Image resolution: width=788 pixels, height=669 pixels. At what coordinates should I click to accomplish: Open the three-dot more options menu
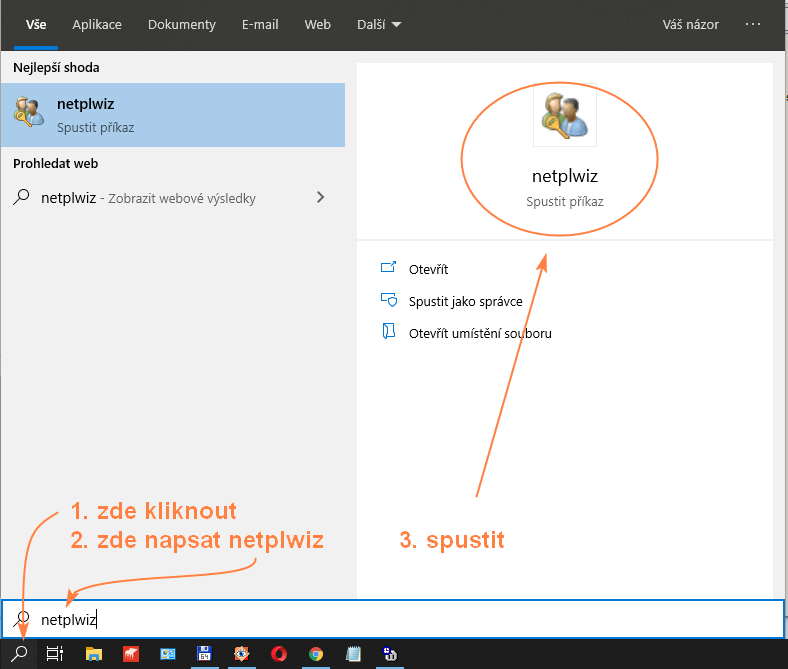[753, 25]
